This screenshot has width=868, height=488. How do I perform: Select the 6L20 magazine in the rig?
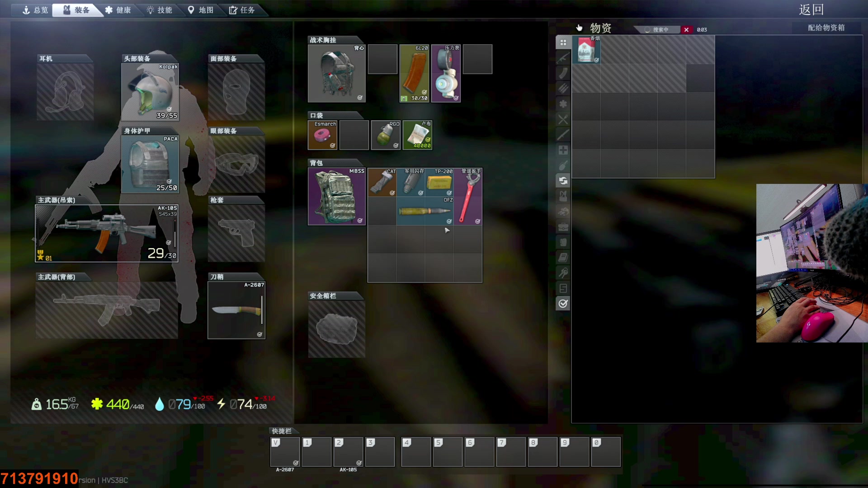414,73
